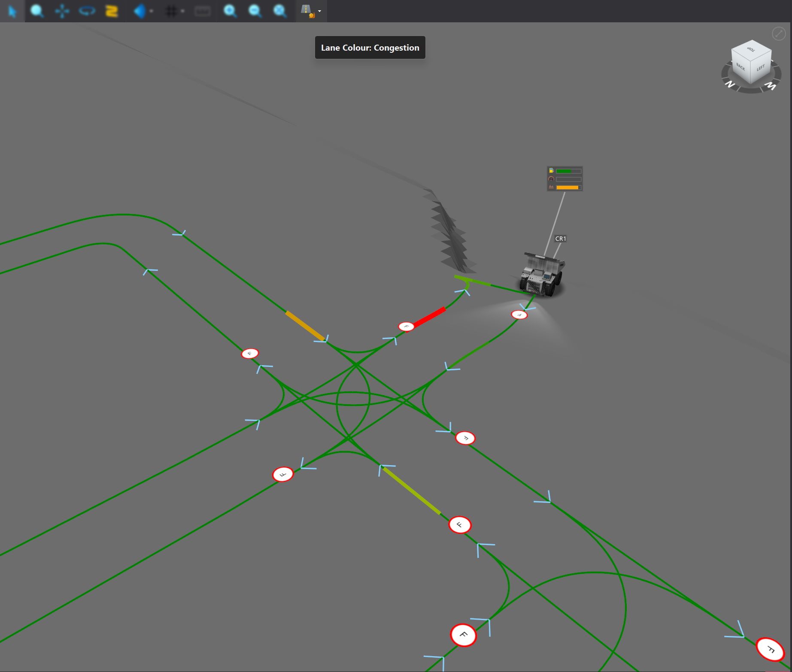Click the zoom in magnifier icon

(x=230, y=11)
